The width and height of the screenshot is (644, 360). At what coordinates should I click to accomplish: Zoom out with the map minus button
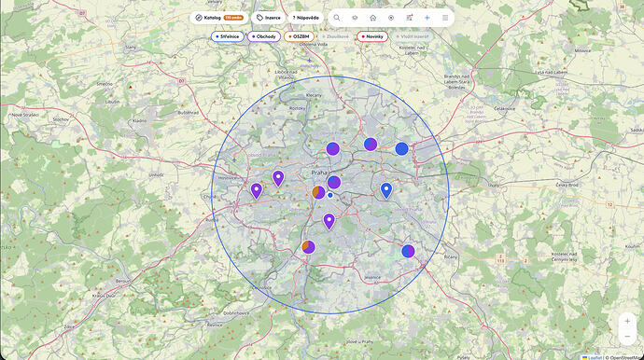[x=627, y=337]
